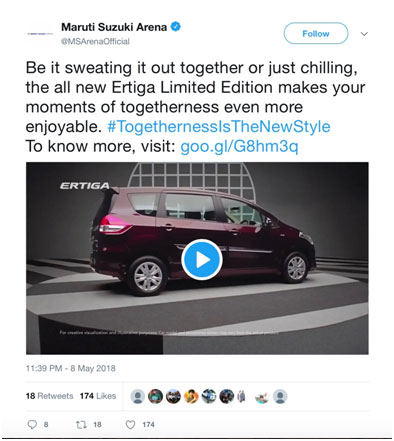Screen dimensions: 394x441
Task: Open the Maruti Suzuki Arena profile avatar
Action: click(40, 34)
